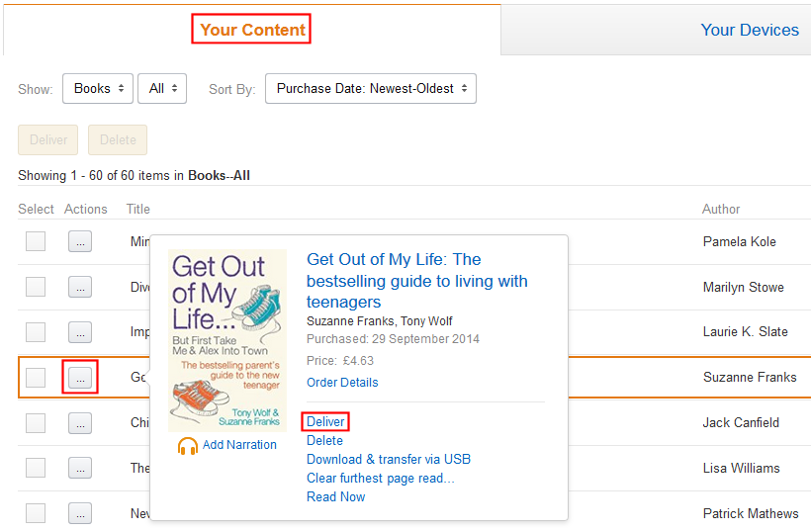Click the headphones Add Narration icon
Screen dimensions: 811x532
188,446
